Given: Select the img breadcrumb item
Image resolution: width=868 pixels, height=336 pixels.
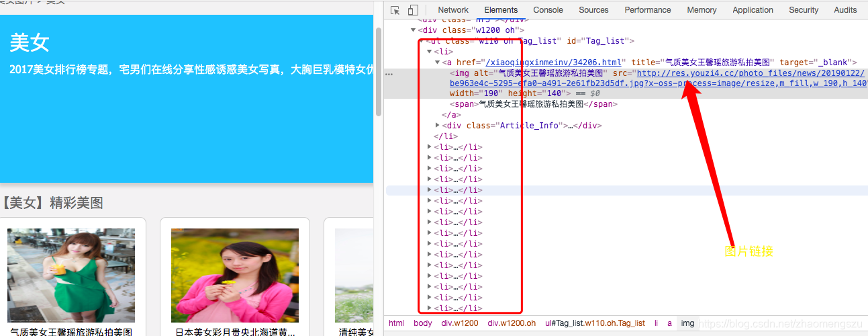Looking at the screenshot, I should click(x=687, y=323).
